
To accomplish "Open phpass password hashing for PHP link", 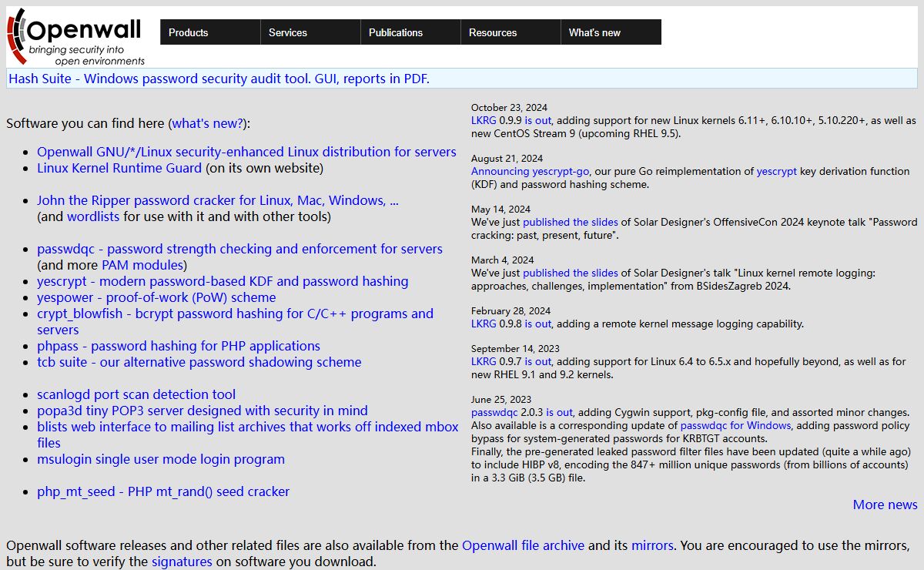I will (x=179, y=346).
